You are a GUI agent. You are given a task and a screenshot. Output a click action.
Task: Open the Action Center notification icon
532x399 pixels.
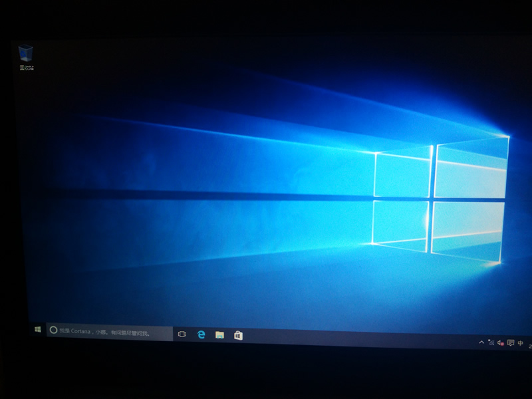tap(510, 343)
